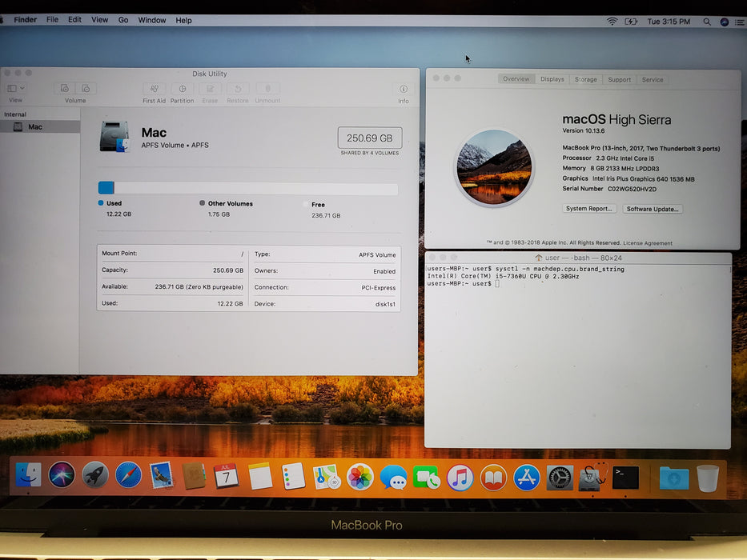The width and height of the screenshot is (747, 560).
Task: Click the Siri icon in menu bar
Action: pos(724,22)
